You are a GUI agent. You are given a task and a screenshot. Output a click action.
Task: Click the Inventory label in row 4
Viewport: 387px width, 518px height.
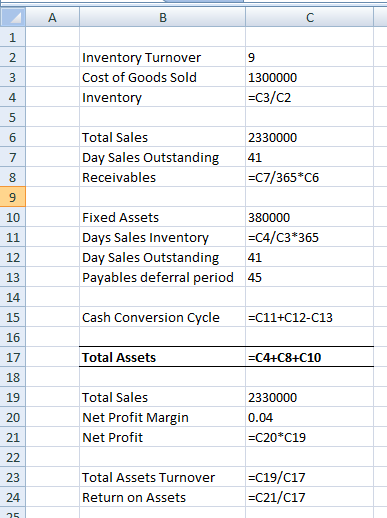(x=162, y=97)
